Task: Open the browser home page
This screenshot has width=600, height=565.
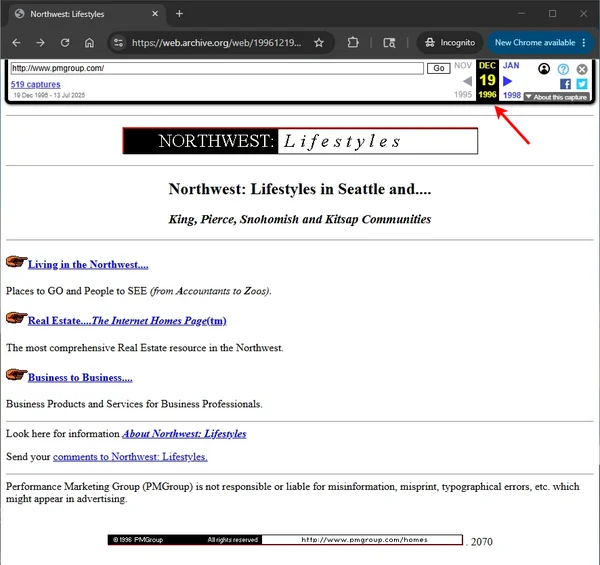Action: tap(89, 42)
